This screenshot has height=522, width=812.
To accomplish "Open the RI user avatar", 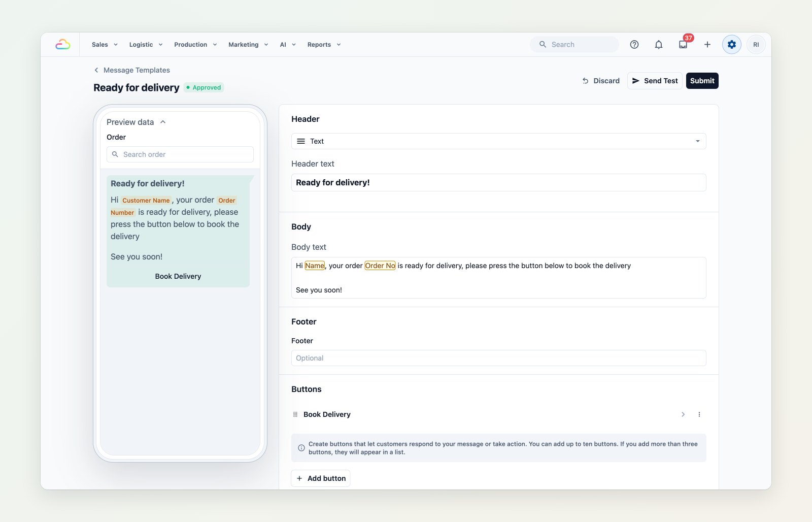I will tap(756, 45).
